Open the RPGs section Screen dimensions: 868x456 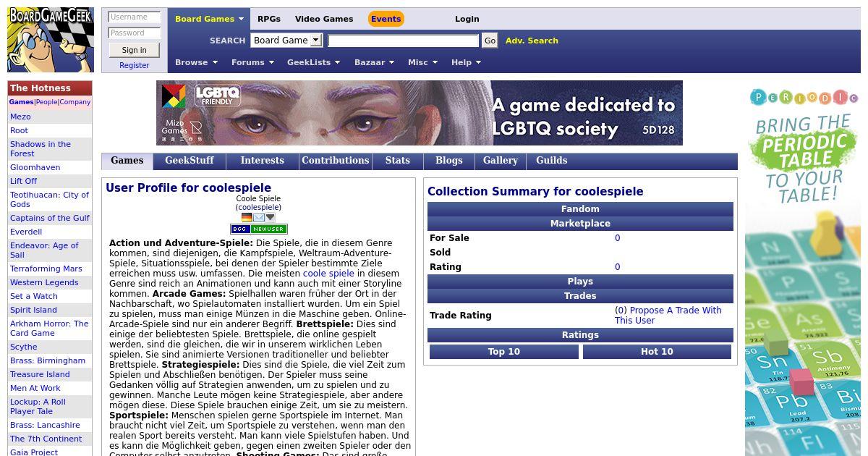click(x=269, y=19)
